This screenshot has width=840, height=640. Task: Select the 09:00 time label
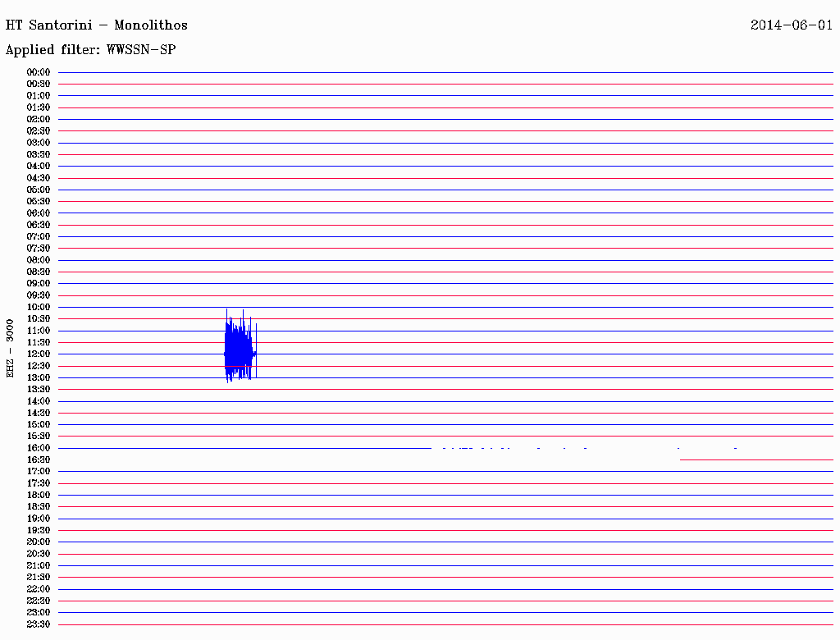pyautogui.click(x=39, y=284)
